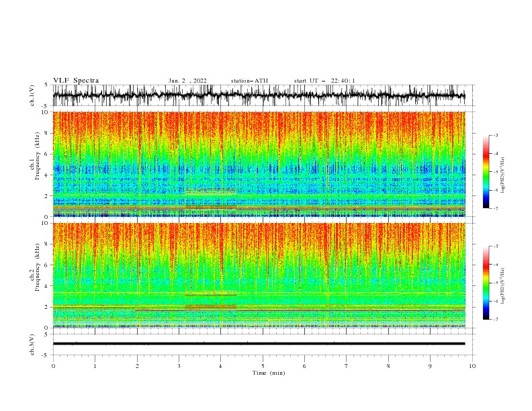
Task: Click time axis tick label '9'
Action: pyautogui.click(x=430, y=366)
